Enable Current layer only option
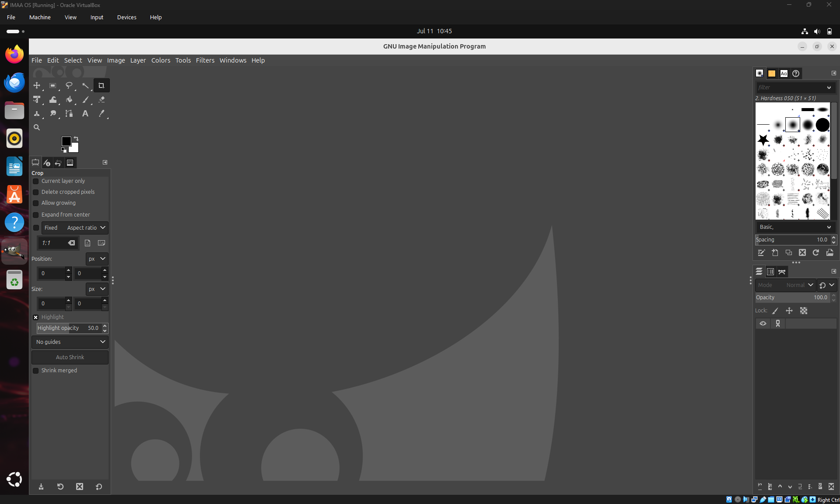This screenshot has width=840, height=504. click(x=36, y=181)
